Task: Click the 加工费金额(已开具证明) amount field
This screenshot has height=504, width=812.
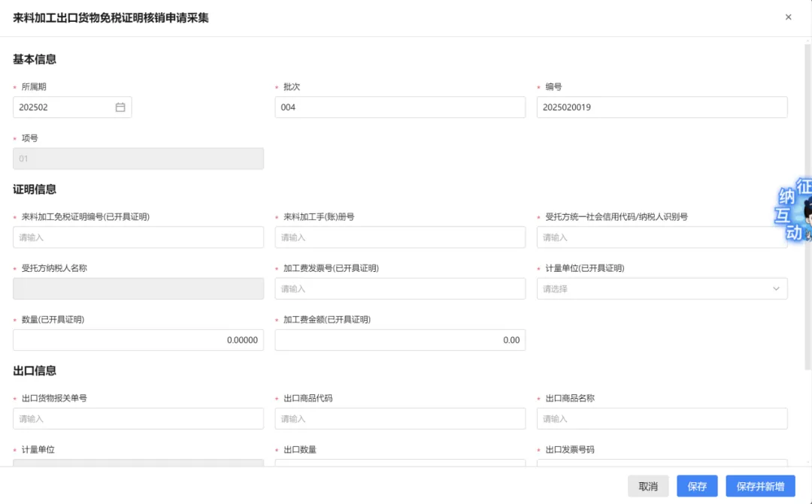Action: coord(400,340)
